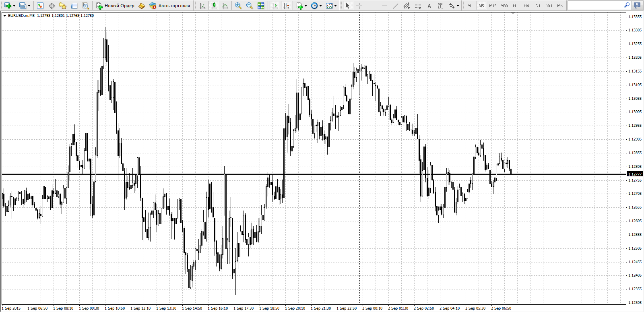Image resolution: width=644 pixels, height=312 pixels.
Task: Open the chart Profiles menu icon
Action: tap(23, 6)
